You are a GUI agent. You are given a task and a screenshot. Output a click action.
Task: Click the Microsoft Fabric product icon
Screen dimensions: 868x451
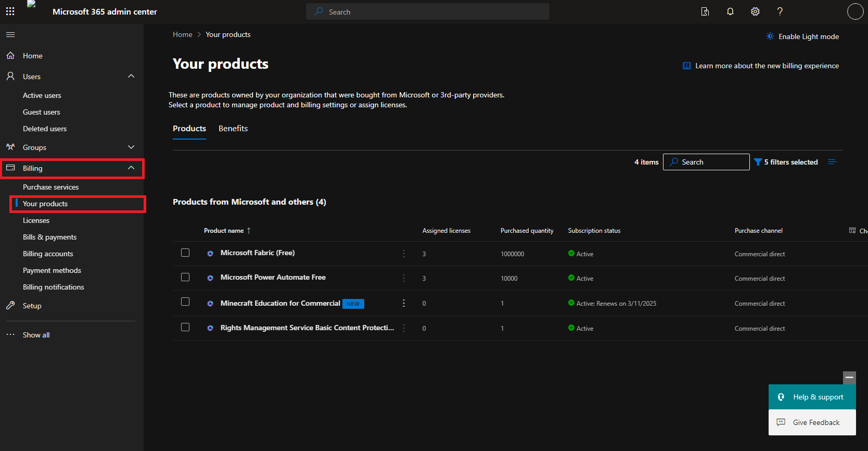pyautogui.click(x=210, y=254)
